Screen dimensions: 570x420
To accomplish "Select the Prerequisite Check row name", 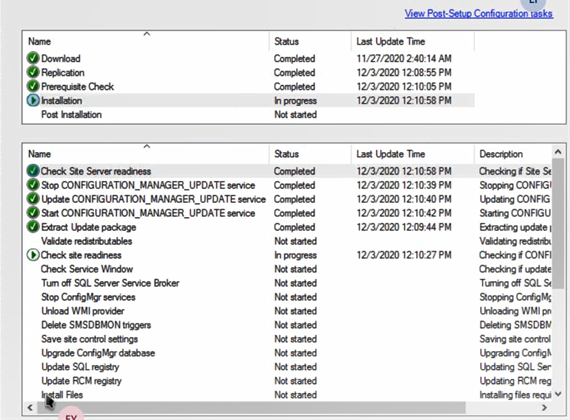I will [x=77, y=86].
